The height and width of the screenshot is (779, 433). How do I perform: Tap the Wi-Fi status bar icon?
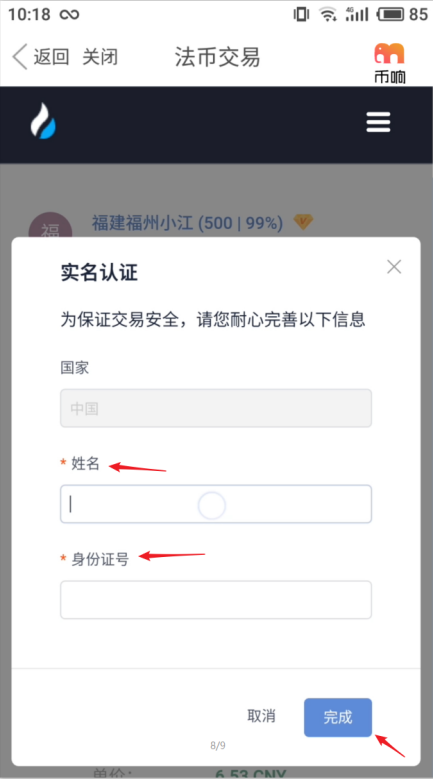tap(328, 14)
